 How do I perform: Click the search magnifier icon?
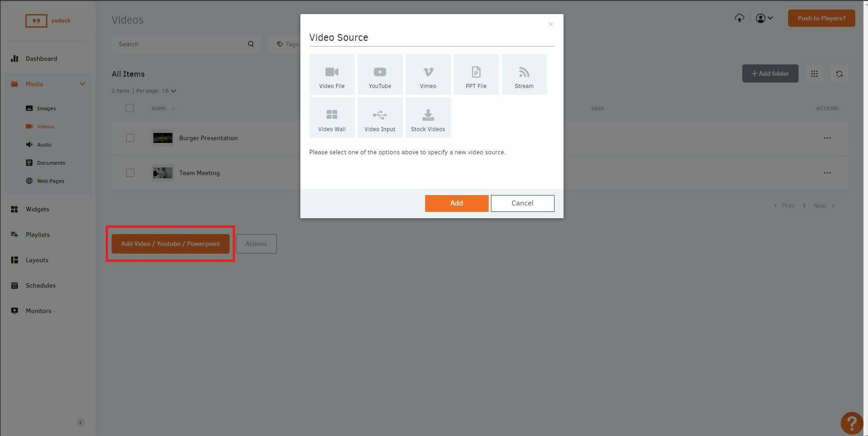[x=251, y=44]
